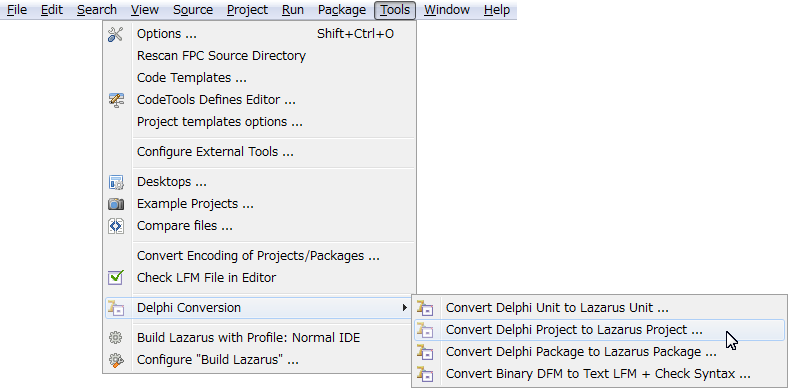Click the Convert Binary DFM icon
Image resolution: width=788 pixels, height=388 pixels.
(x=425, y=374)
